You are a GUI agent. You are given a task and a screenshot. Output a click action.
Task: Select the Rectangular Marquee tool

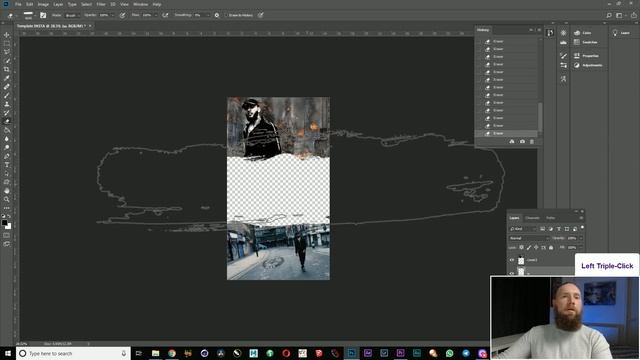pos(7,43)
